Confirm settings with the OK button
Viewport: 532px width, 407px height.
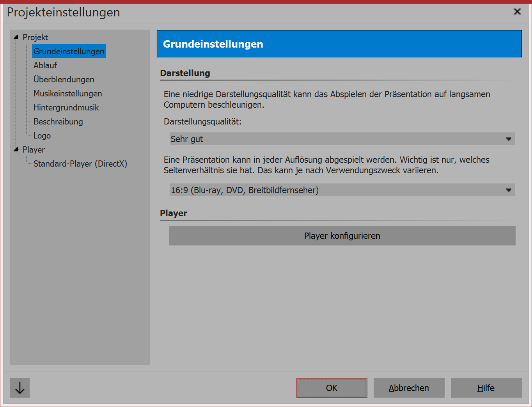click(332, 388)
